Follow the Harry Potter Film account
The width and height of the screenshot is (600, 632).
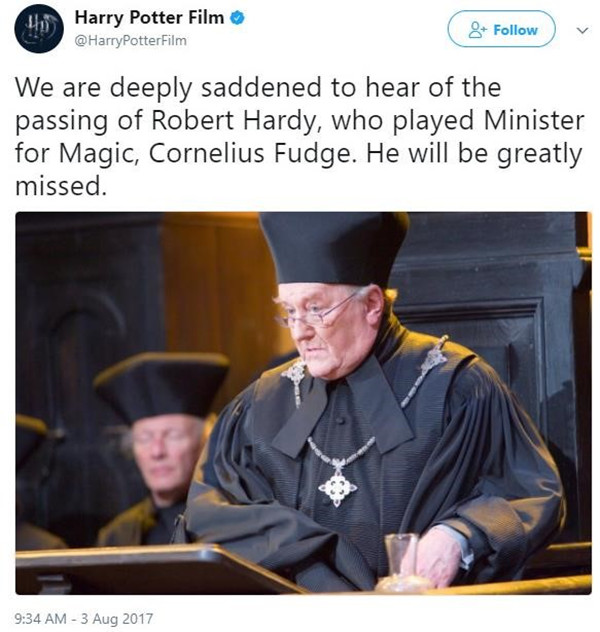click(501, 29)
